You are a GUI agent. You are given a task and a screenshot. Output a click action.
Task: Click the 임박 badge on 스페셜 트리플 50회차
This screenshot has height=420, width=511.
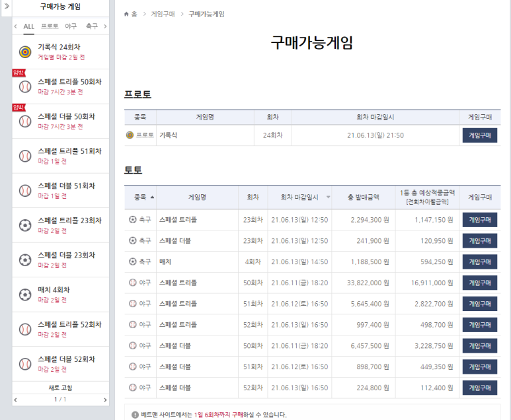click(x=19, y=73)
